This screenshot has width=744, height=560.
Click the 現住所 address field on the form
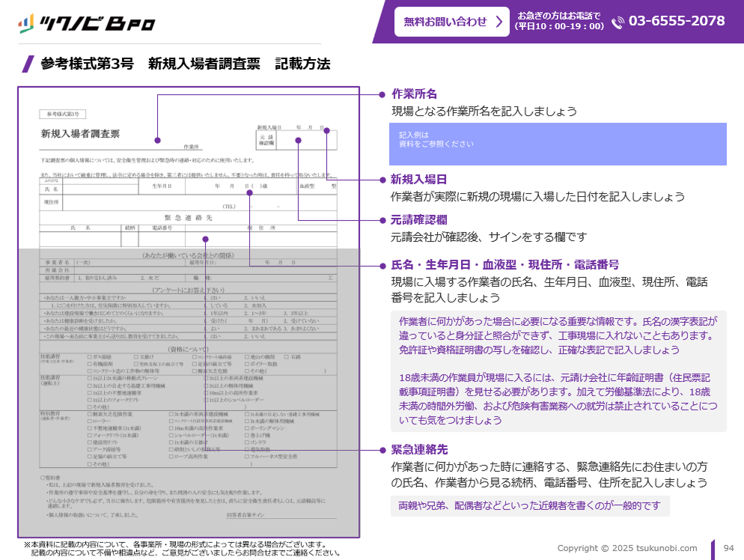(x=199, y=203)
